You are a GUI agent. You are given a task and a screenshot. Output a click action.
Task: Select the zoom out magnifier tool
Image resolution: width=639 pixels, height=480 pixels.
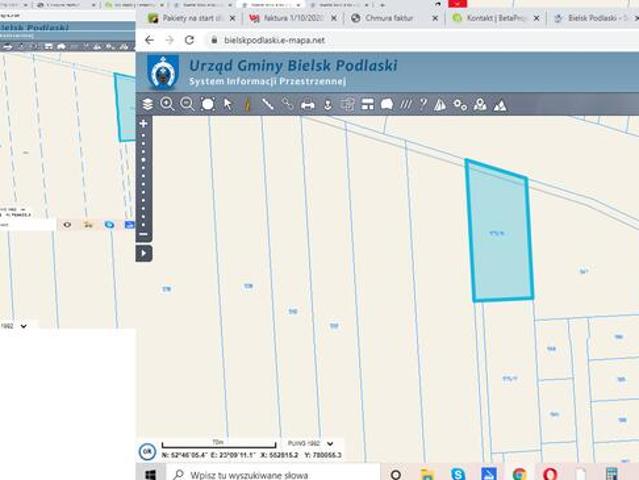point(187,104)
